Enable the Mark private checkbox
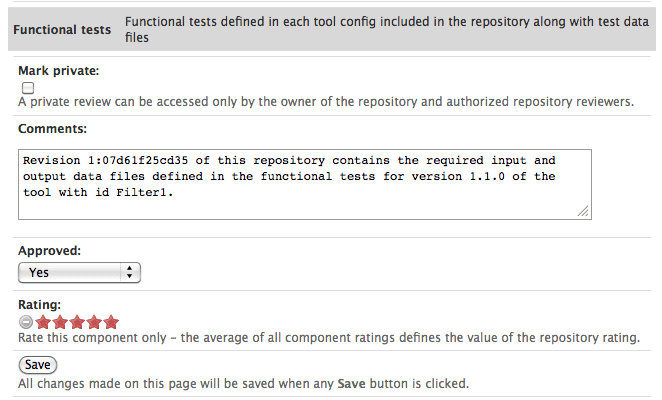This screenshot has height=400, width=662. coord(28,88)
